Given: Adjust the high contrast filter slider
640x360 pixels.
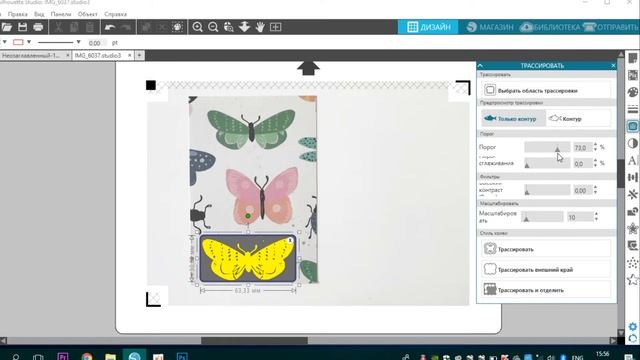Looking at the screenshot, I should coord(547,190).
